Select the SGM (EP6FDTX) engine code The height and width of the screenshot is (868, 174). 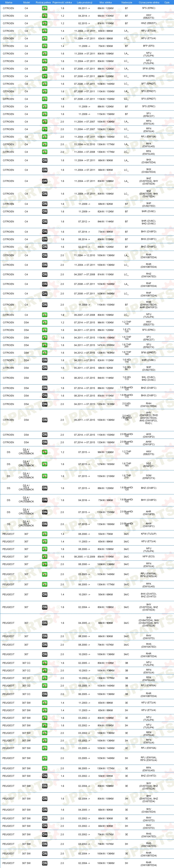(149, 476)
